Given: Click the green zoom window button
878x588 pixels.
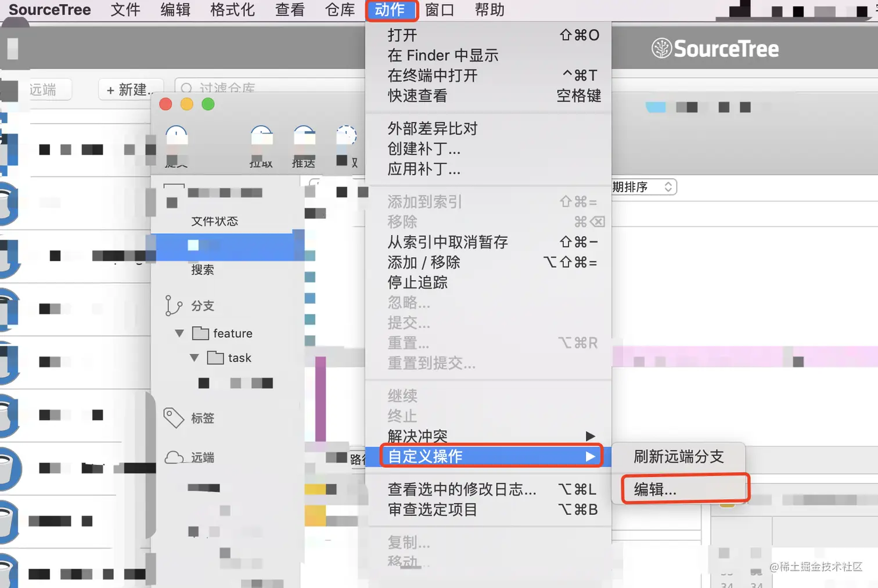Looking at the screenshot, I should [208, 104].
